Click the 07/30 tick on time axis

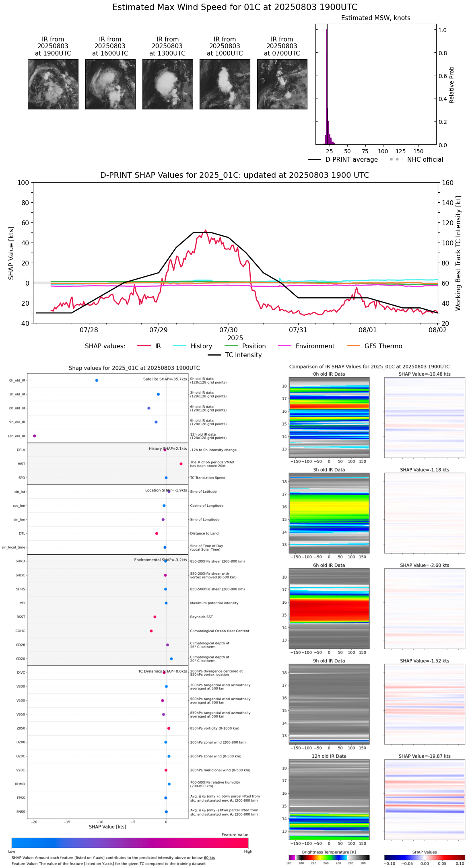click(x=228, y=330)
